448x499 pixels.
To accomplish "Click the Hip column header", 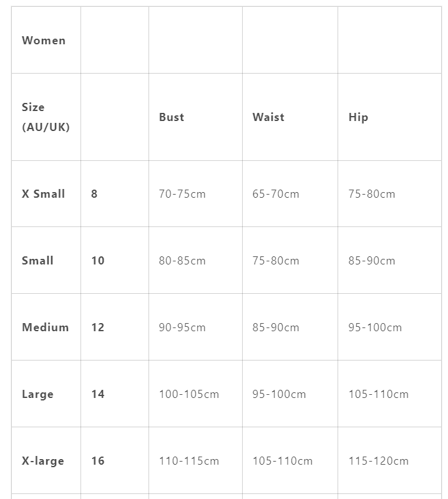I will point(358,117).
